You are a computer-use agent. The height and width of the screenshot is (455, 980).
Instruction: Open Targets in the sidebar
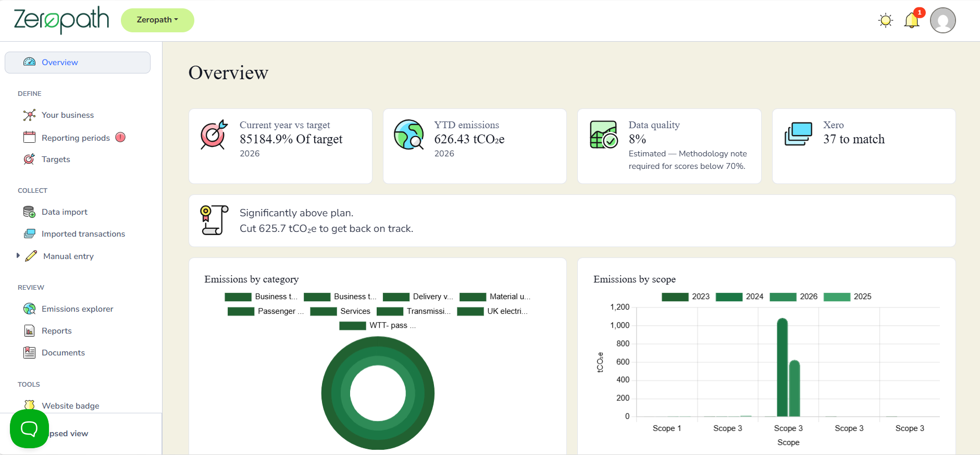(x=56, y=159)
